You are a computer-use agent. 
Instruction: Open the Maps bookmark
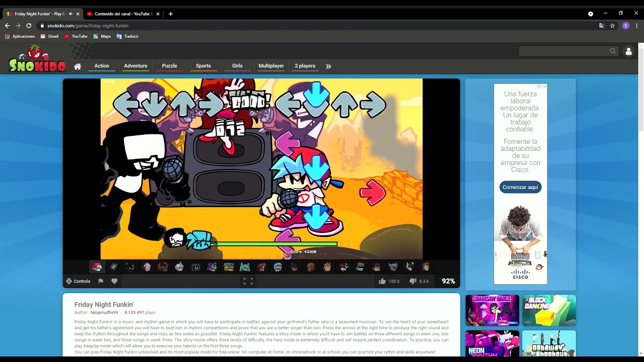(x=102, y=36)
